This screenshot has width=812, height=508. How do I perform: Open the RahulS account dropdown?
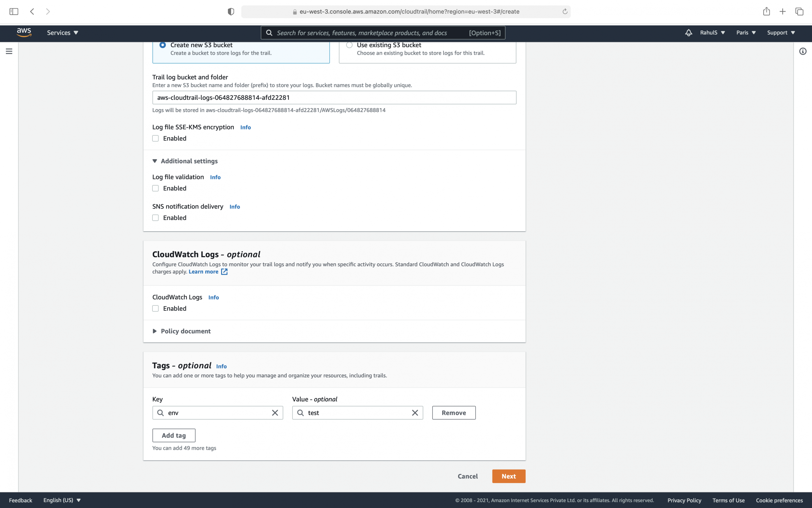(712, 33)
